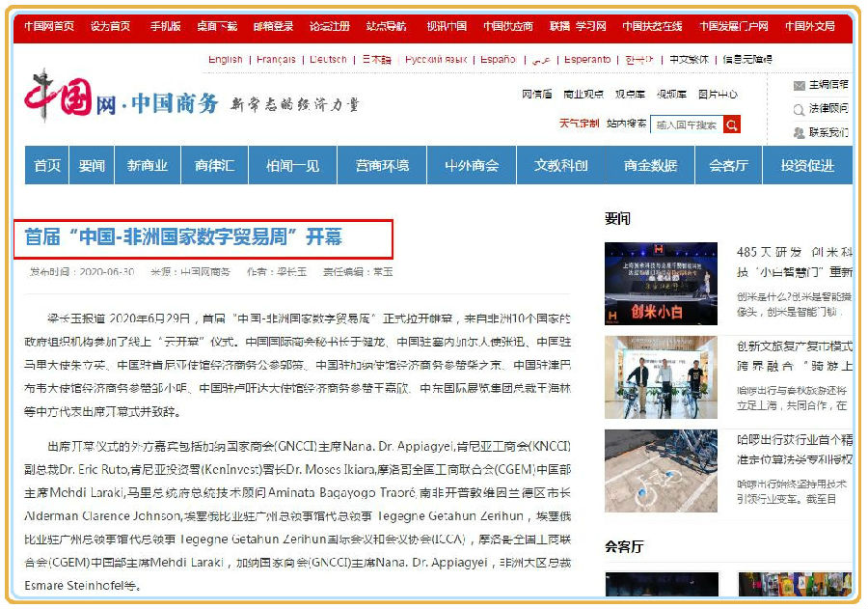
Task: Open the 营商环境 navigation tab
Action: tap(382, 166)
